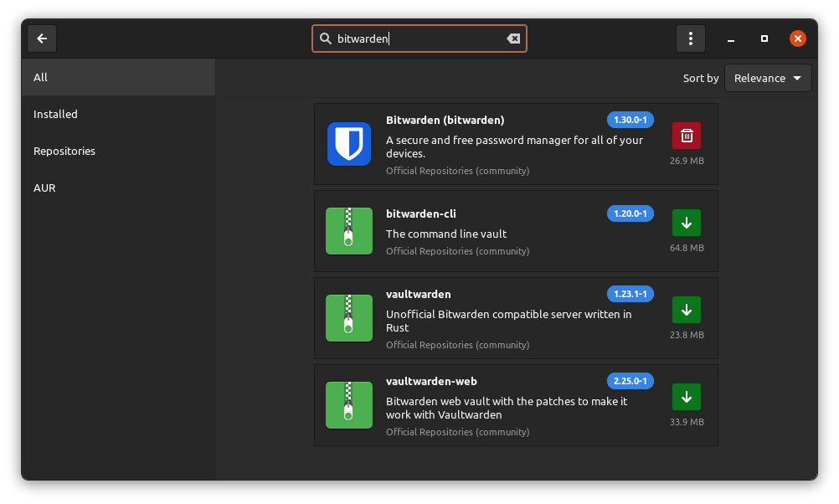Click the Bitwarden shield app icon
The image size is (839, 504).
click(x=349, y=144)
